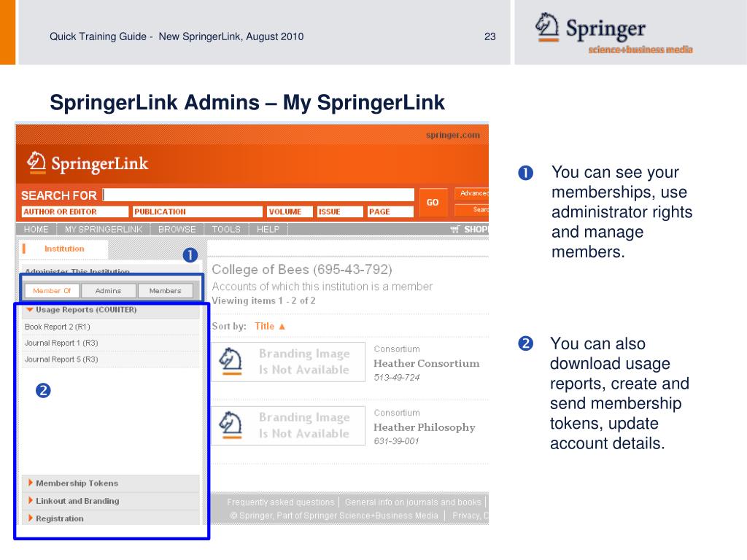This screenshot has height=560, width=747.
Task: Open the HELP menu
Action: 268,230
